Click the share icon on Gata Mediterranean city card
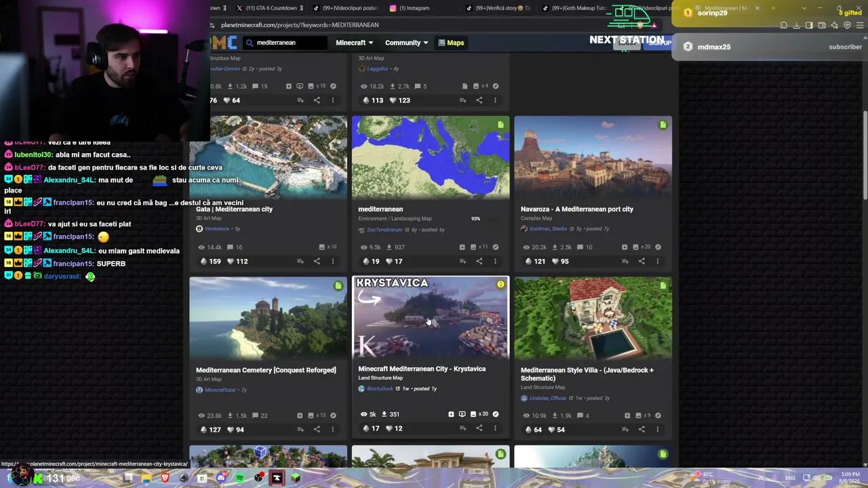The width and height of the screenshot is (868, 488). 317,261
